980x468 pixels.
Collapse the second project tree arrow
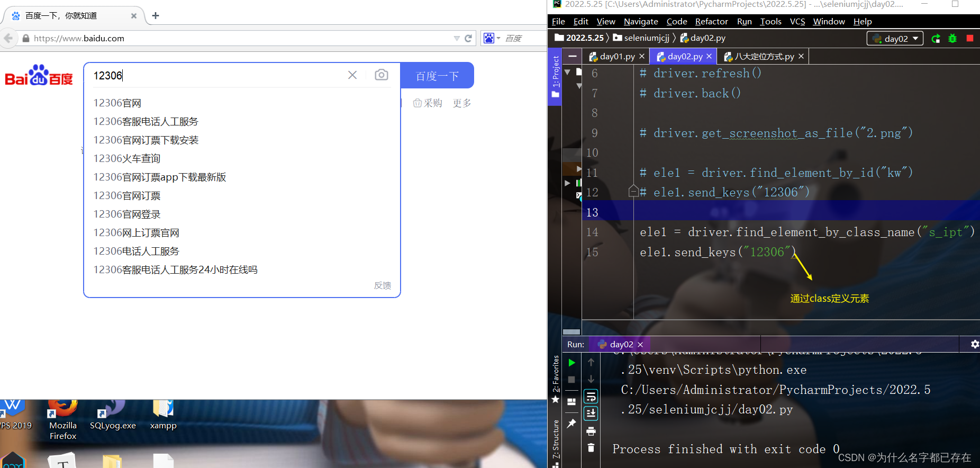(x=579, y=85)
